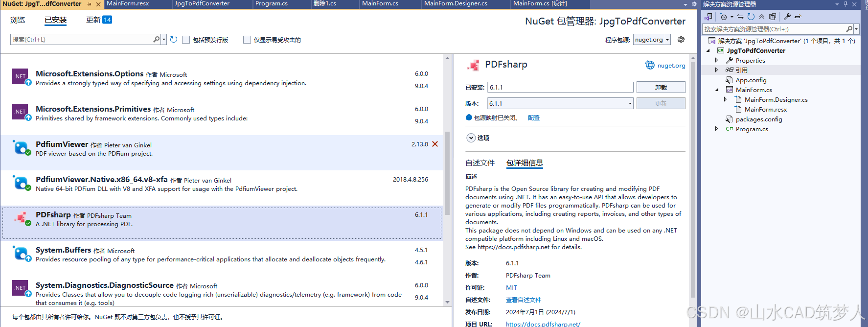
Task: Pin the Solution Explorer panel
Action: pyautogui.click(x=845, y=4)
